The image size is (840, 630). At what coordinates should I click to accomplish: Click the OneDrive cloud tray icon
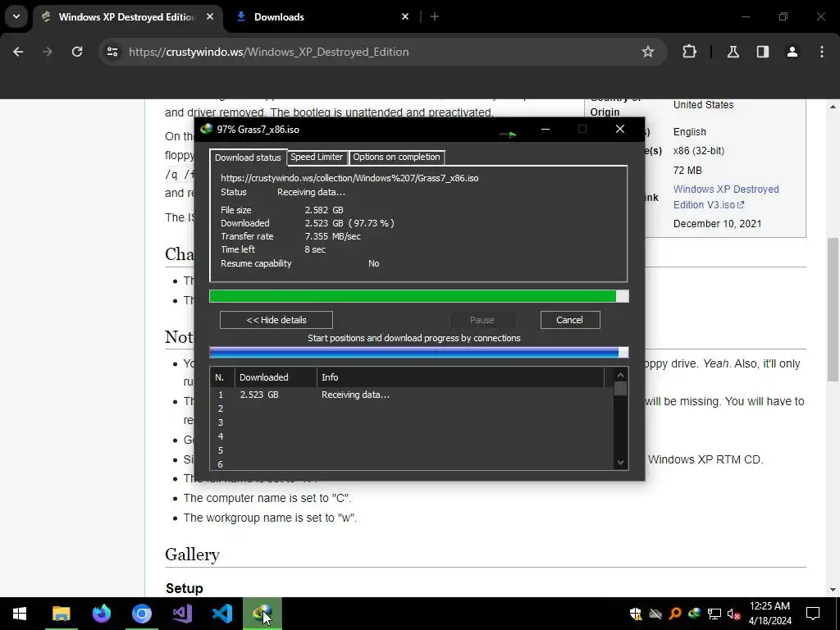point(655,614)
